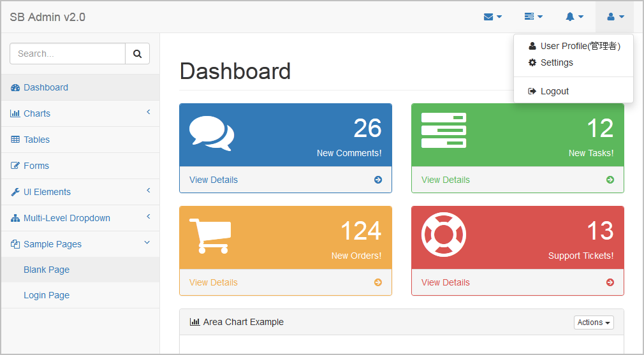Open the envelope messages dropdown

(x=492, y=17)
